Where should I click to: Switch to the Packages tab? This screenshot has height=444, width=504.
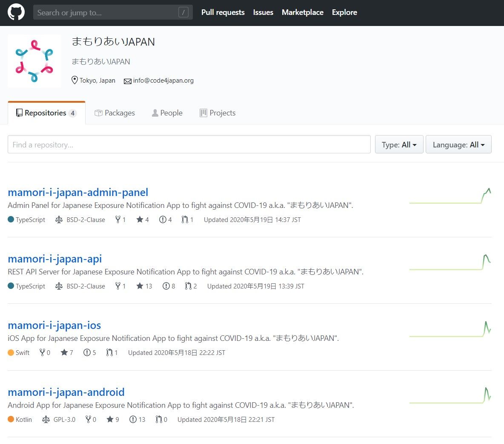click(x=115, y=113)
